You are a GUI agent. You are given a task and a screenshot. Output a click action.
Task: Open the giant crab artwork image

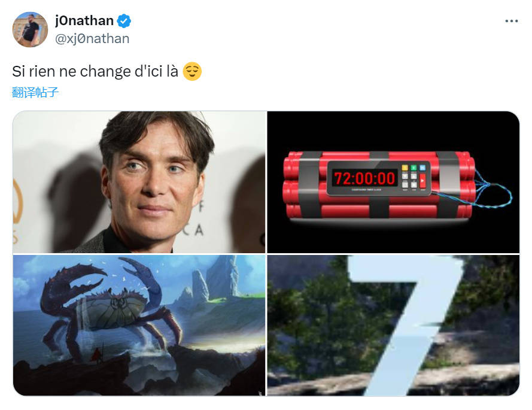point(139,325)
